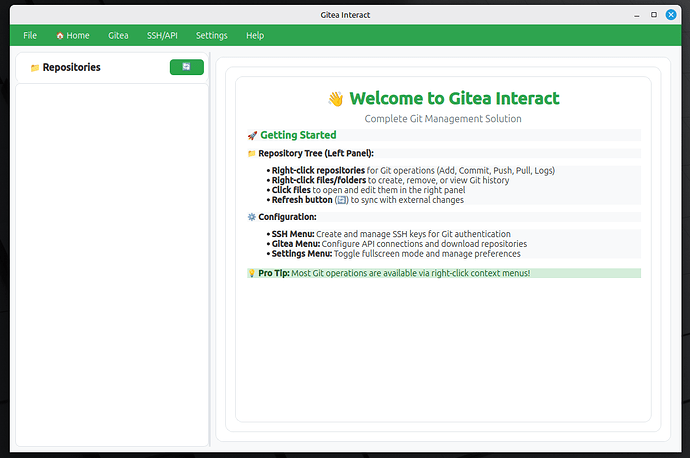Click the Welcome to Gitea Interact heading
The image size is (690, 458).
click(455, 98)
